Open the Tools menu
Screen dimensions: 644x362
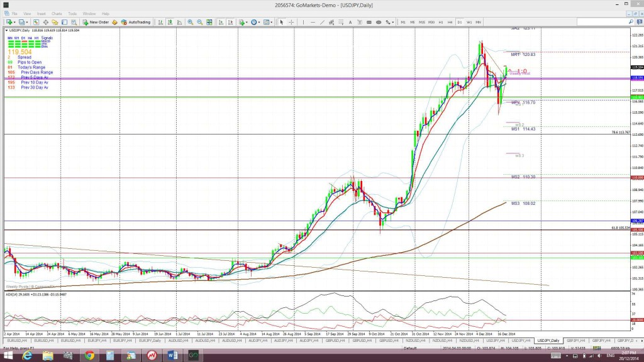[72, 14]
